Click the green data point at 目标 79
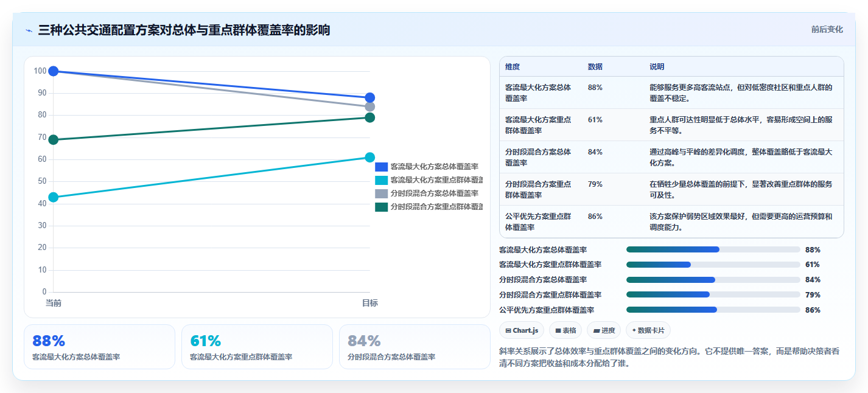The width and height of the screenshot is (868, 393). click(370, 117)
